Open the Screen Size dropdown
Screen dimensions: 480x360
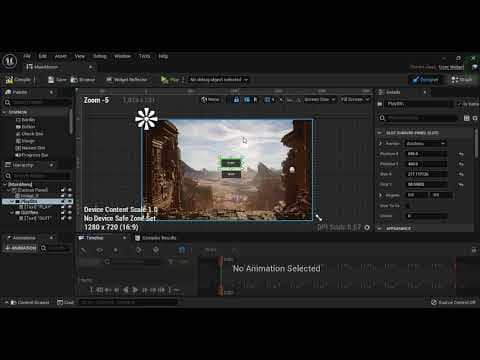(319, 99)
